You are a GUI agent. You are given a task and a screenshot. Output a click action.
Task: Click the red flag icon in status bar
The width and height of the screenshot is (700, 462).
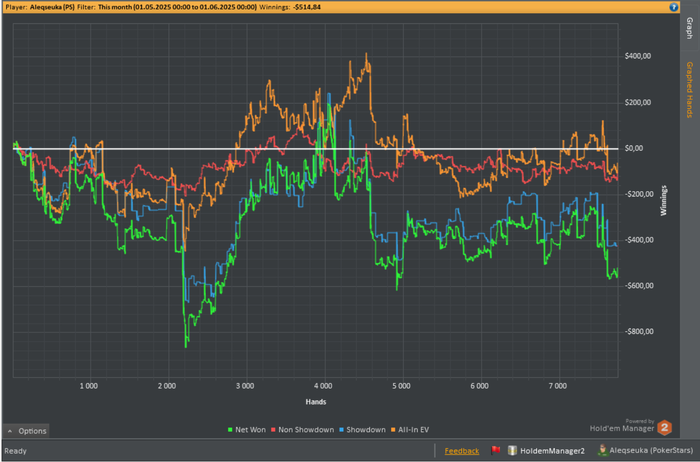[495, 451]
